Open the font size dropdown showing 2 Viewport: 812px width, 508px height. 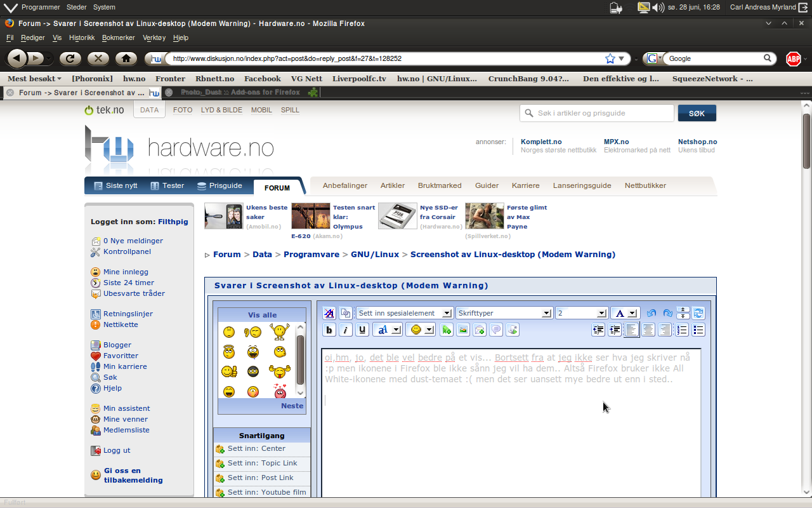[x=582, y=313]
